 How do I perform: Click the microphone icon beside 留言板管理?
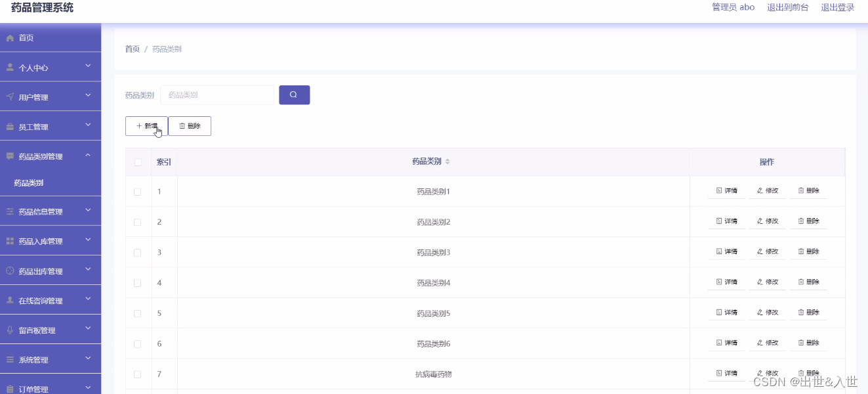(10, 330)
